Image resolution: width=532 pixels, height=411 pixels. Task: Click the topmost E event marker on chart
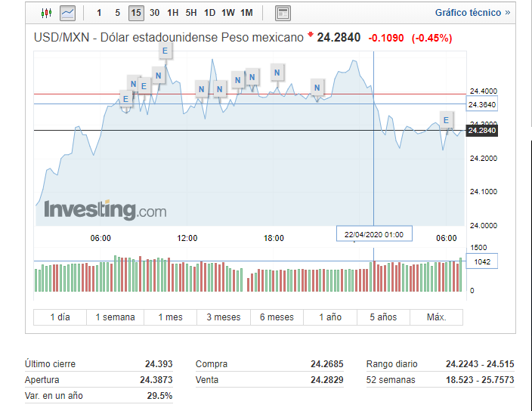point(165,51)
